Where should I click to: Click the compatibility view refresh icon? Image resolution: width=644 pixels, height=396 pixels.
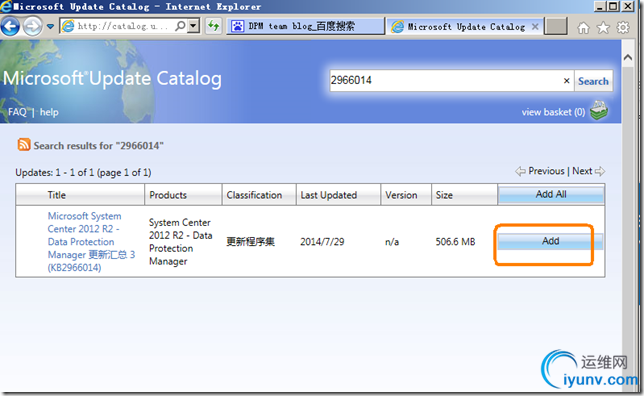click(x=214, y=26)
